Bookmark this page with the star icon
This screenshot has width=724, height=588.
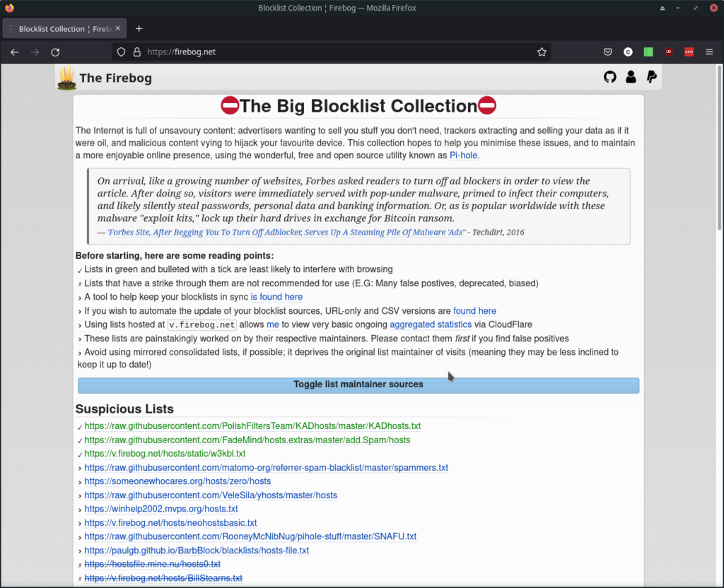tap(542, 52)
